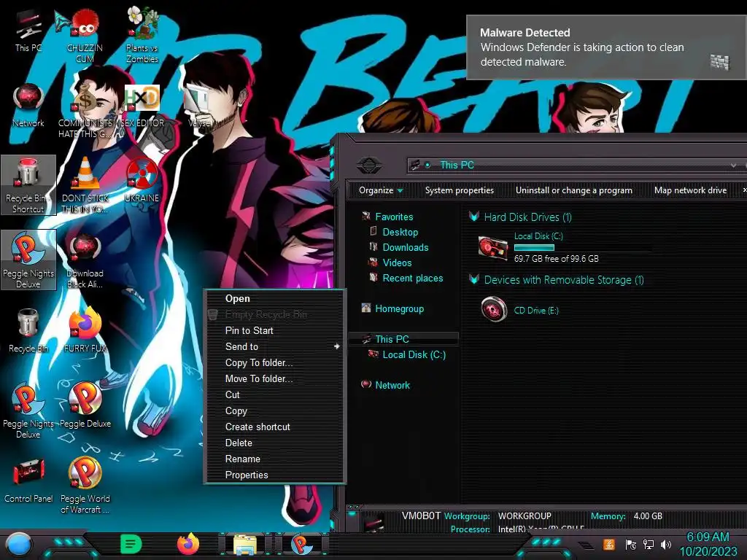Select the Peggle Deluxe desktop icon
747x560 pixels.
coord(85,405)
